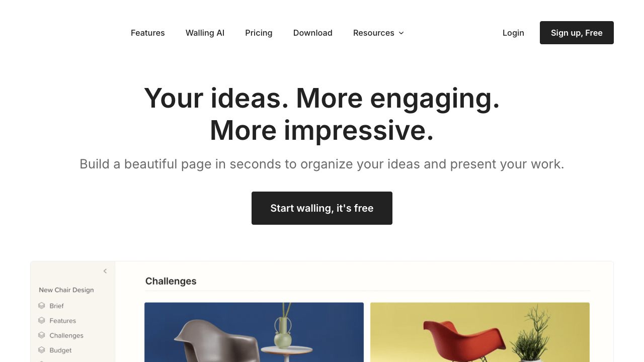
Task: Expand the Resources dropdown arrow
Action: 401,33
